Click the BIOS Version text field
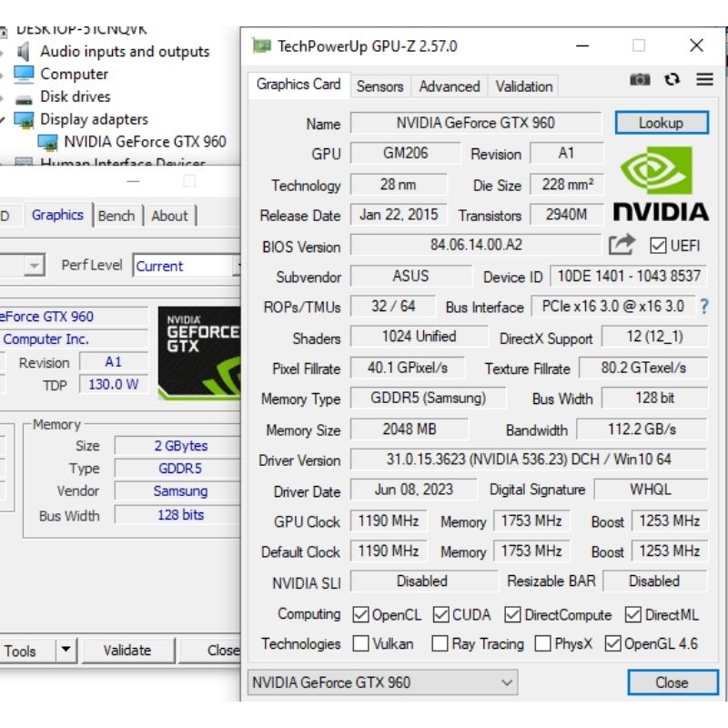728x728 pixels. [x=476, y=246]
